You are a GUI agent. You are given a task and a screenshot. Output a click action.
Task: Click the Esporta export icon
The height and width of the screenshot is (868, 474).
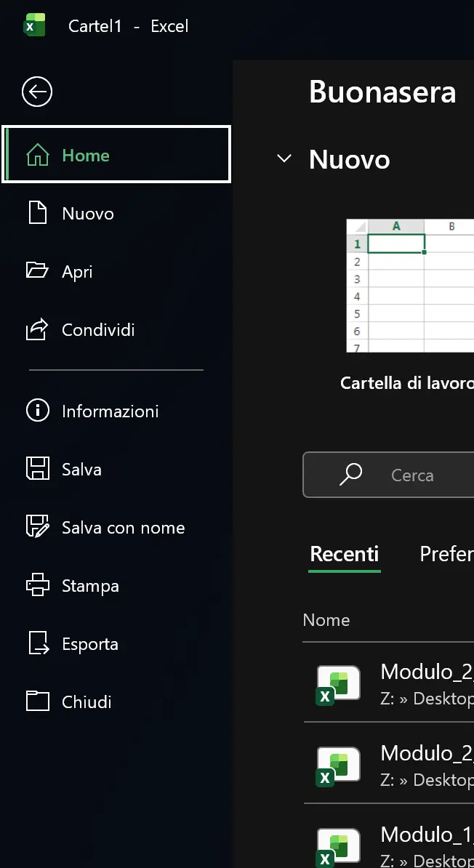[37, 643]
